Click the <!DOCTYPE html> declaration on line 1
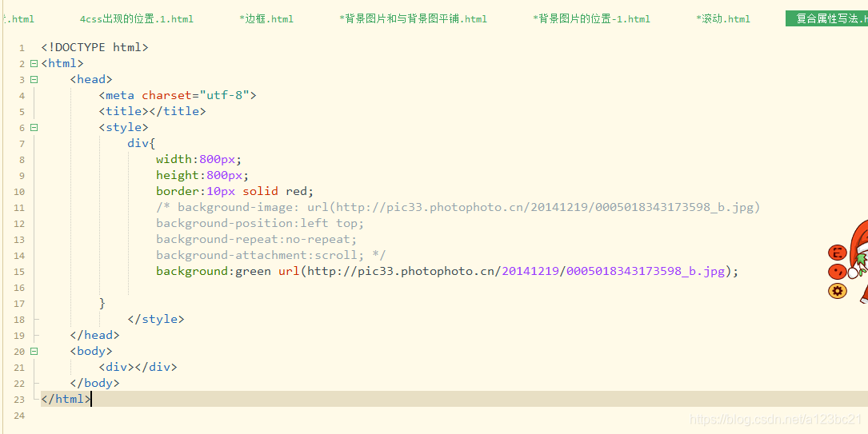This screenshot has width=868, height=434. pyautogui.click(x=94, y=47)
